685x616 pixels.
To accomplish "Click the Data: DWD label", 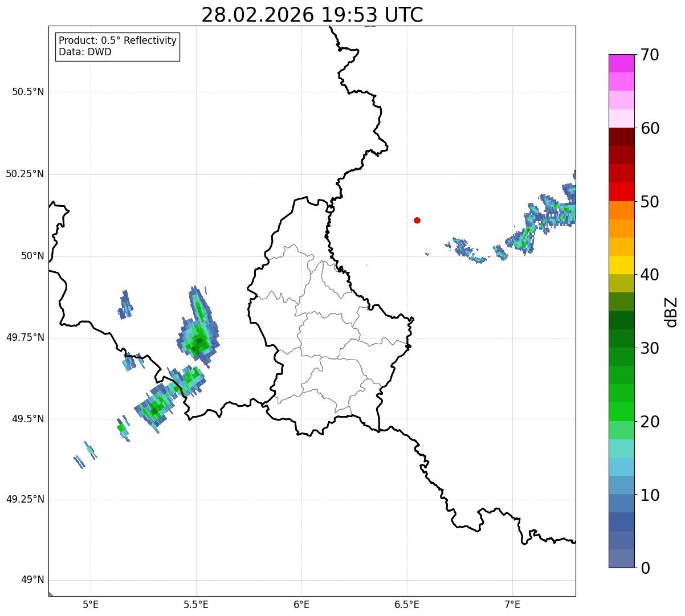I will 85,52.
